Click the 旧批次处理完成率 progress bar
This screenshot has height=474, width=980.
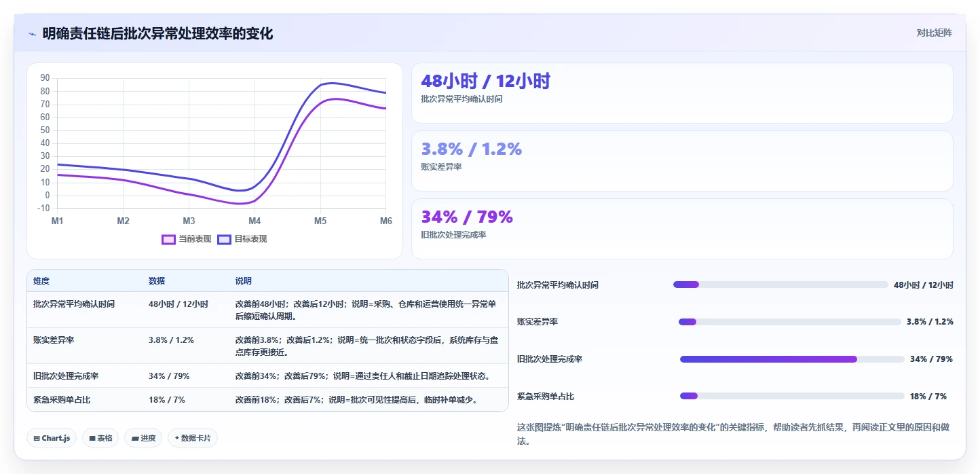[792, 359]
